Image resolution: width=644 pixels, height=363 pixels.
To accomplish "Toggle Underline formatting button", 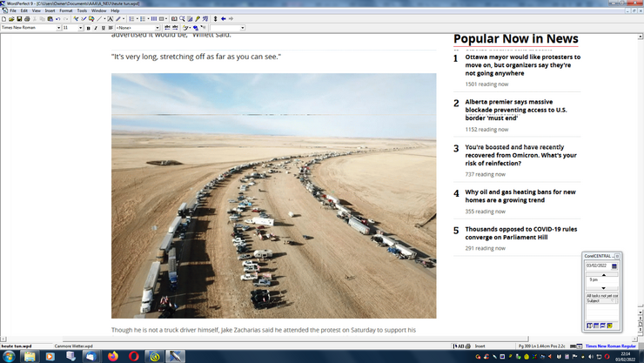I will click(x=103, y=28).
